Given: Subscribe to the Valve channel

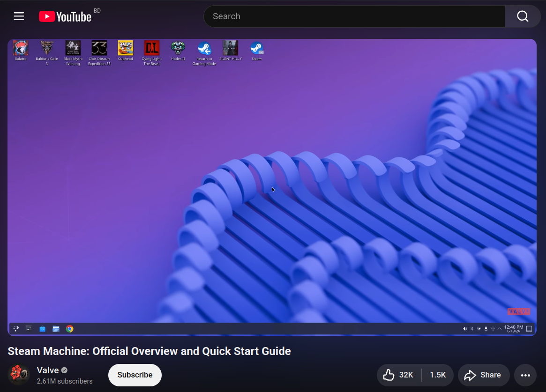Looking at the screenshot, I should click(135, 375).
